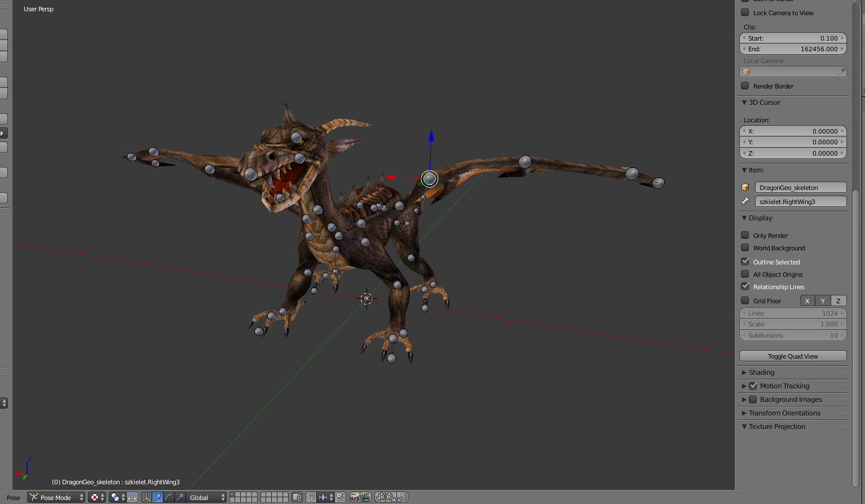865x504 pixels.
Task: Collapse the 3D Cursor panel
Action: [x=744, y=102]
